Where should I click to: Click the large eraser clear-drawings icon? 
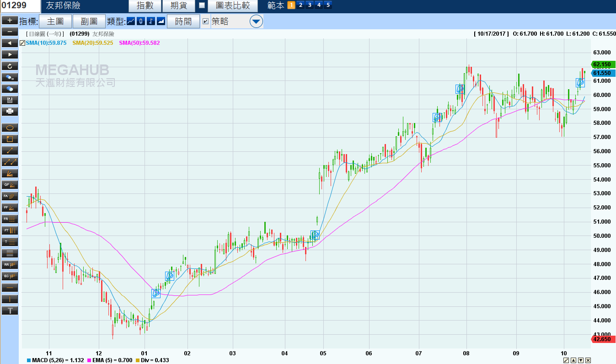(x=10, y=88)
